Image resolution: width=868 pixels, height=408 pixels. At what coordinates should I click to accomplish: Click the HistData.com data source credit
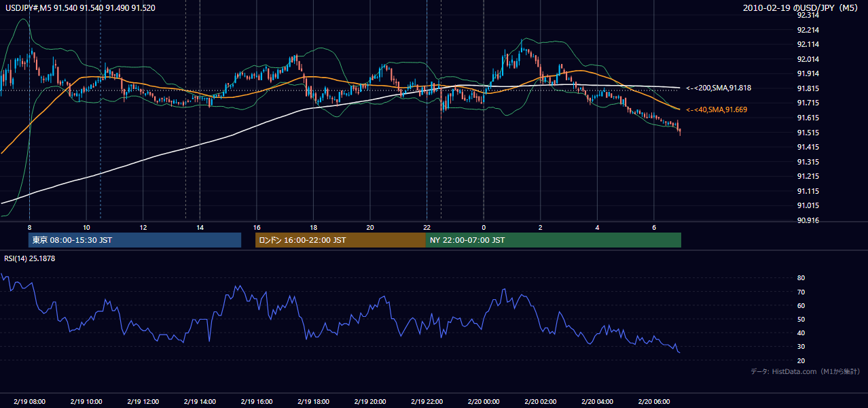coord(806,371)
